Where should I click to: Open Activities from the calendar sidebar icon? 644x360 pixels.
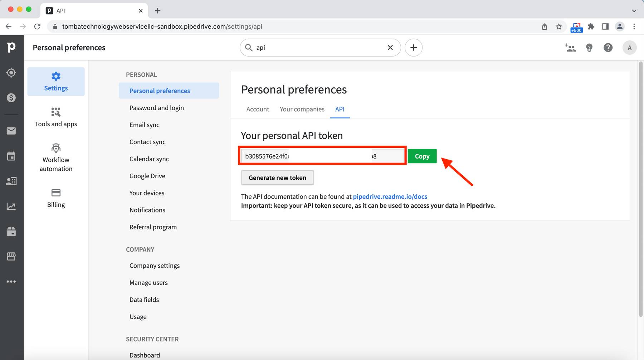11,156
